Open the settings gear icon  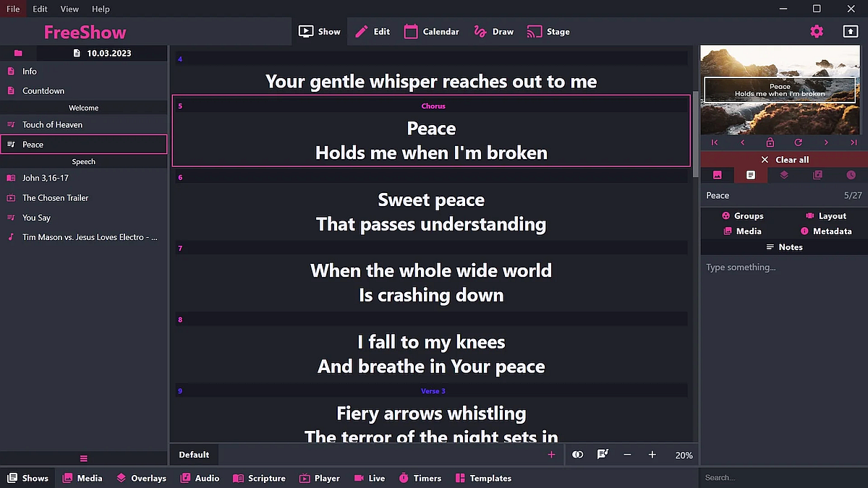pos(817,31)
